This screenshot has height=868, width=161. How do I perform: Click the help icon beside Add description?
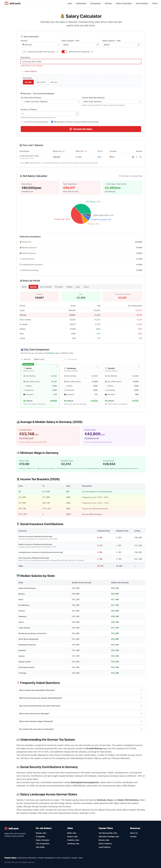point(92,52)
